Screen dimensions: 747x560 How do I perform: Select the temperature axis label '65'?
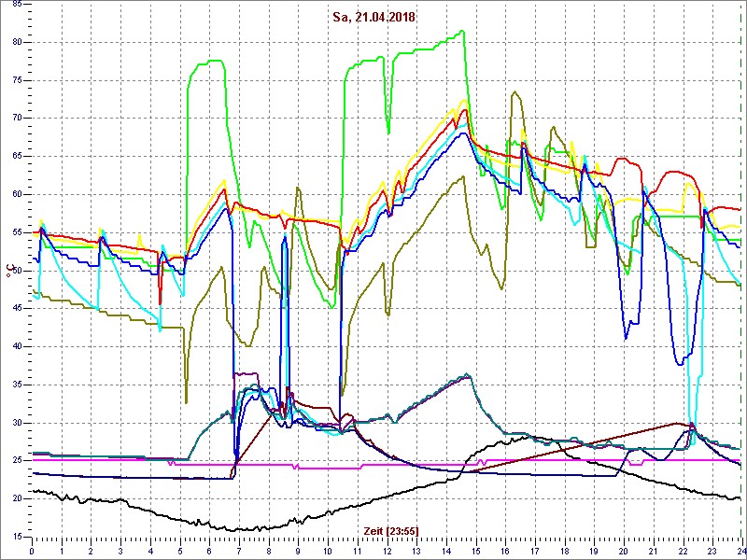pos(15,157)
